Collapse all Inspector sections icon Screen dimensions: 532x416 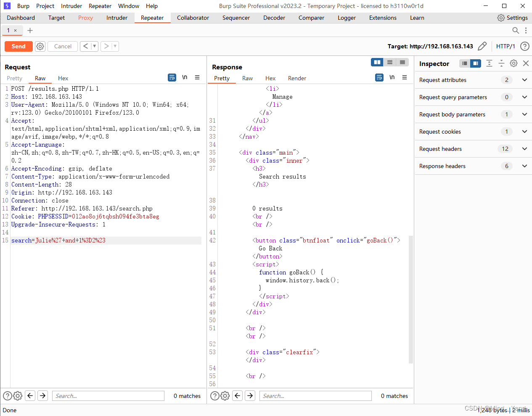pos(501,63)
